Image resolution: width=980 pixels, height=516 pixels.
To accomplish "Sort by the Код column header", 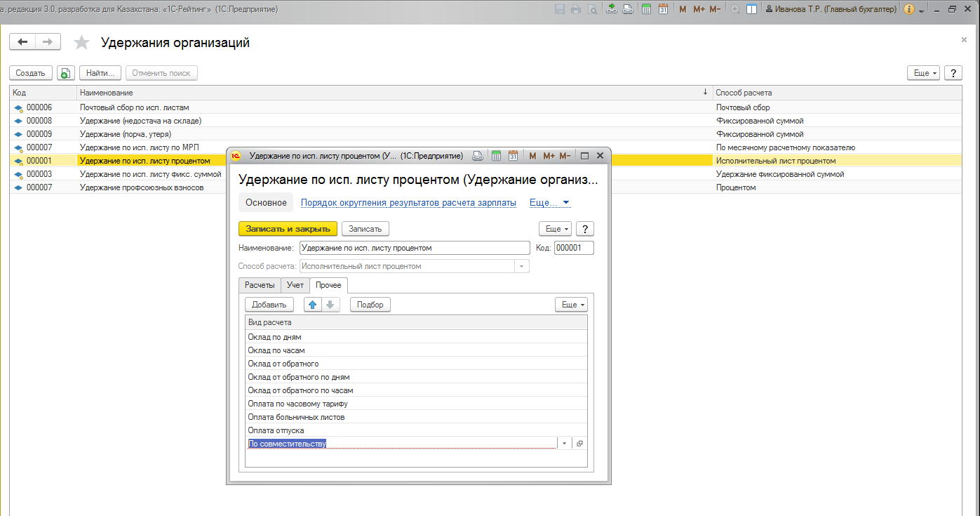I will coord(42,93).
